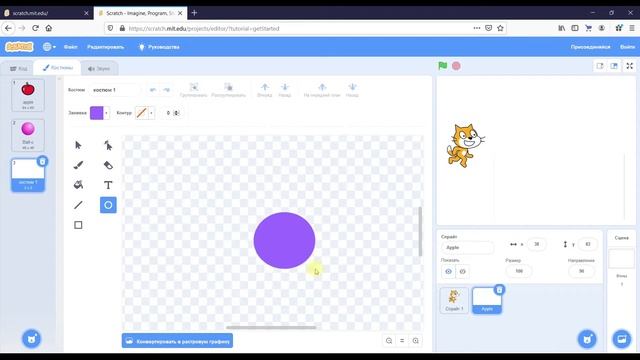Screen dimensions: 640x360
Task: Click the sprite x position field
Action: (537, 244)
